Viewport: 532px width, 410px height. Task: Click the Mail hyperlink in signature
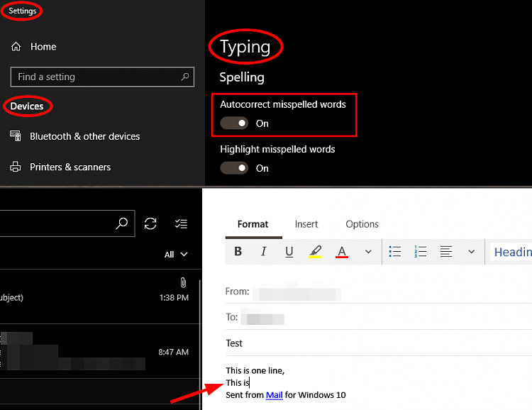click(274, 395)
